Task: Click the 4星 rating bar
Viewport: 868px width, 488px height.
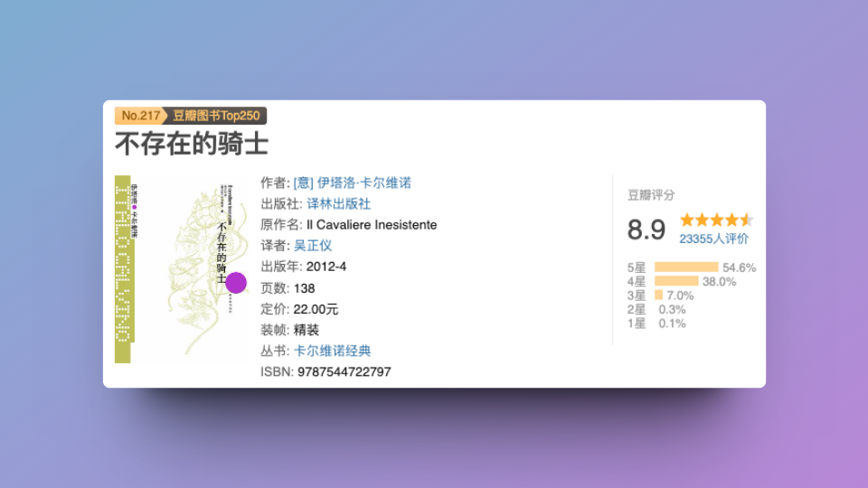Action: pos(675,281)
